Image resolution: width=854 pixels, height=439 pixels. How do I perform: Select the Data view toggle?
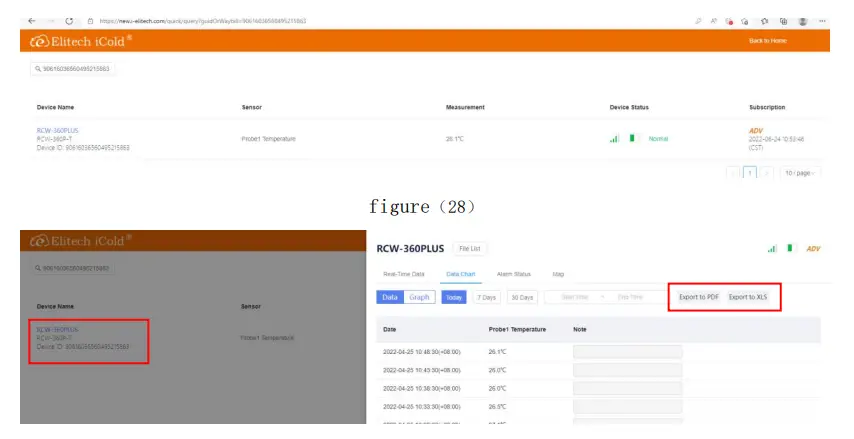coord(390,297)
